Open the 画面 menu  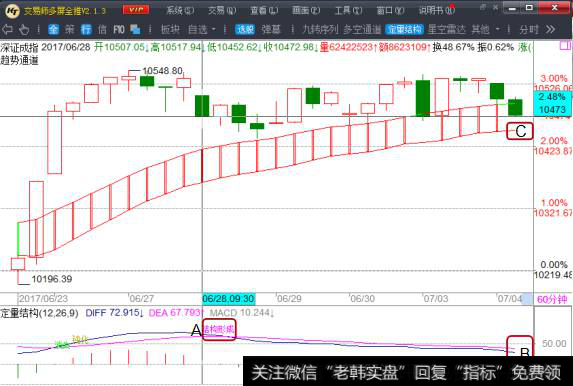point(306,11)
